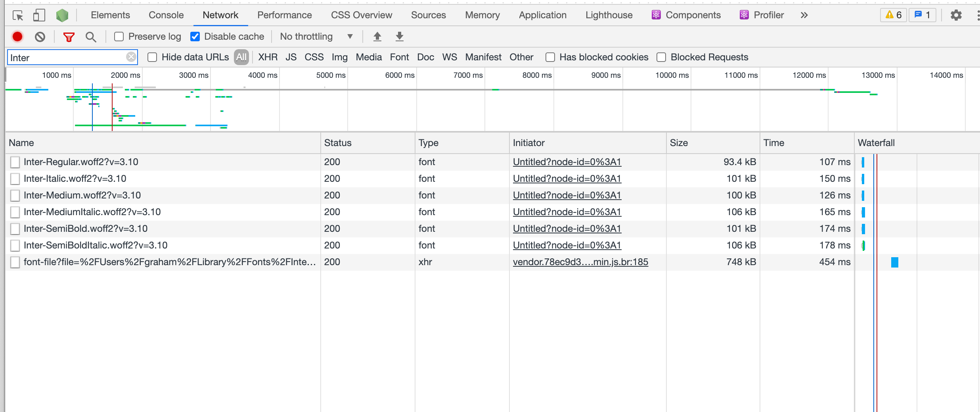Check Has blocked cookies checkbox
Image resolution: width=980 pixels, height=412 pixels.
pos(550,57)
